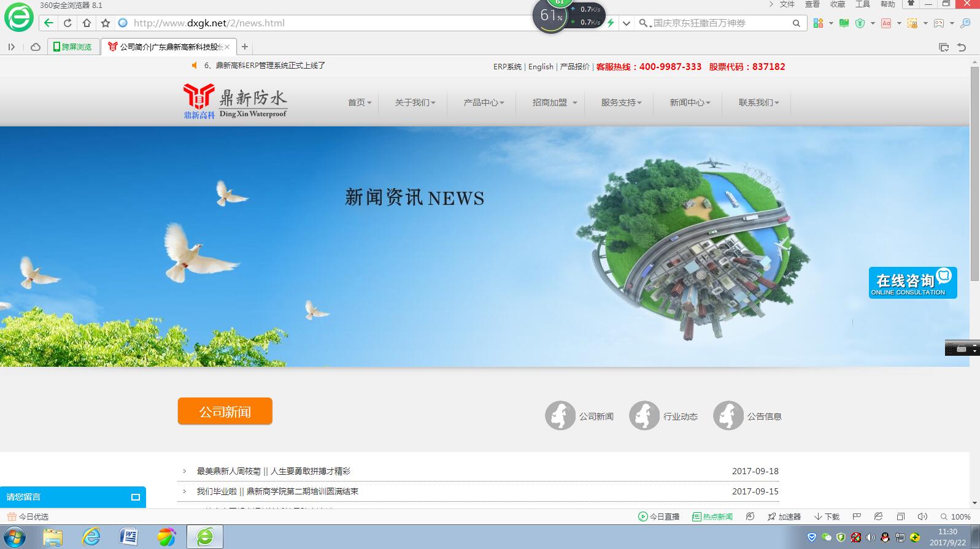980x549 pixels.
Task: Open a new tab with the plus button
Action: point(245,47)
